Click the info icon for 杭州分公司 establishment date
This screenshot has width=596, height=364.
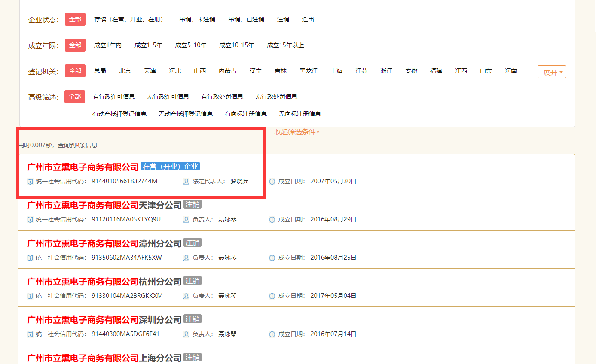tap(272, 296)
